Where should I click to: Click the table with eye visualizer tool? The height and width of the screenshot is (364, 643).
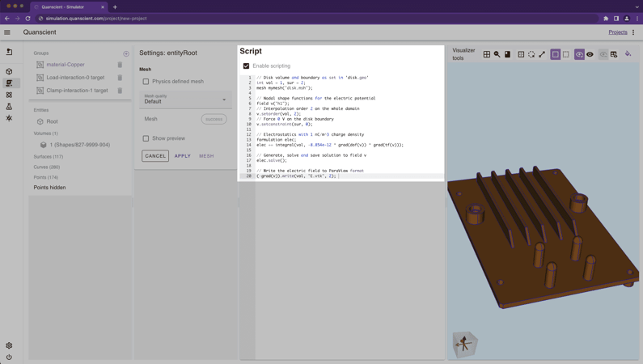tap(614, 54)
